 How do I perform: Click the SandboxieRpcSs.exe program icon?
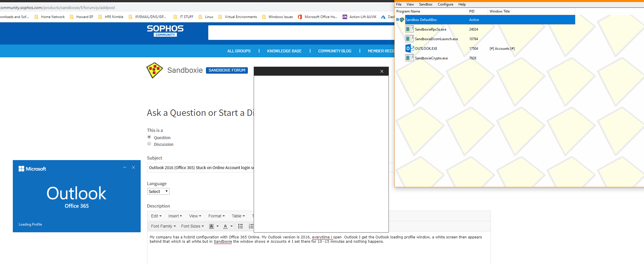410,29
